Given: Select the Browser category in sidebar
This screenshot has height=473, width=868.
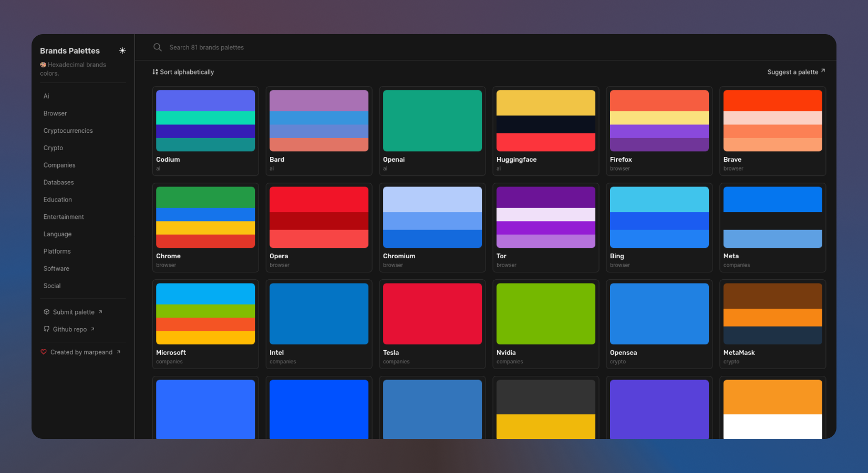Looking at the screenshot, I should (x=55, y=113).
